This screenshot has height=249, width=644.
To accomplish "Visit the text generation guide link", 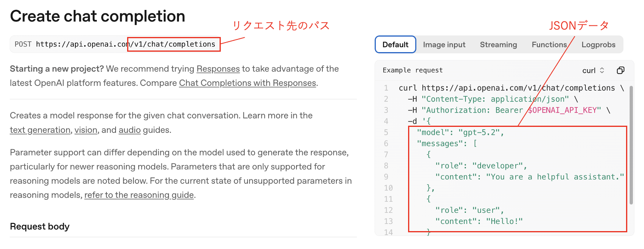I will 40,130.
